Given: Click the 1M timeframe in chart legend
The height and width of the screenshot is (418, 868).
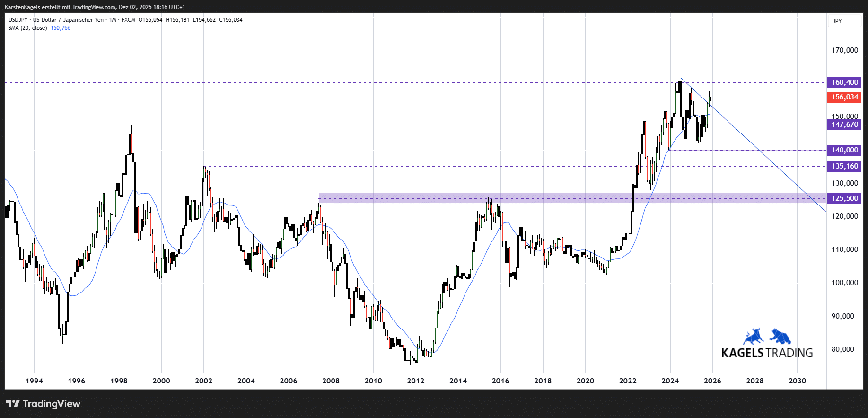Looking at the screenshot, I should click(x=113, y=20).
